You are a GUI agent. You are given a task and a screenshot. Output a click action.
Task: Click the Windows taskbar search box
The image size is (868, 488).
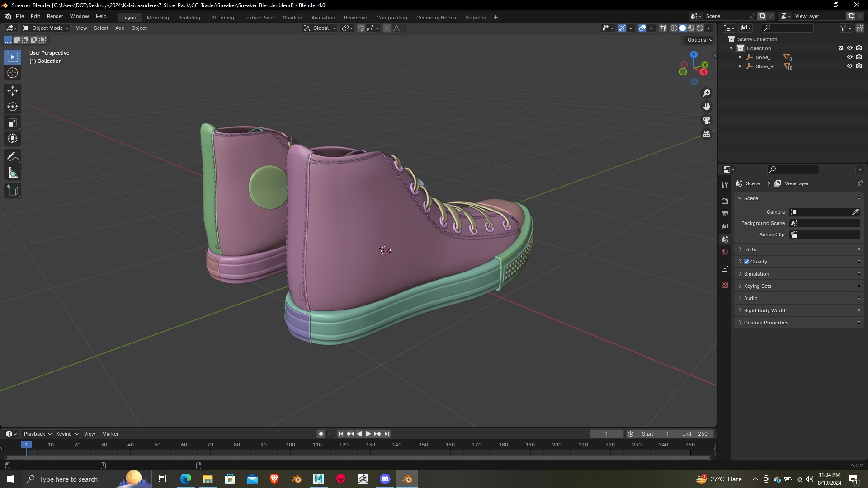click(87, 479)
